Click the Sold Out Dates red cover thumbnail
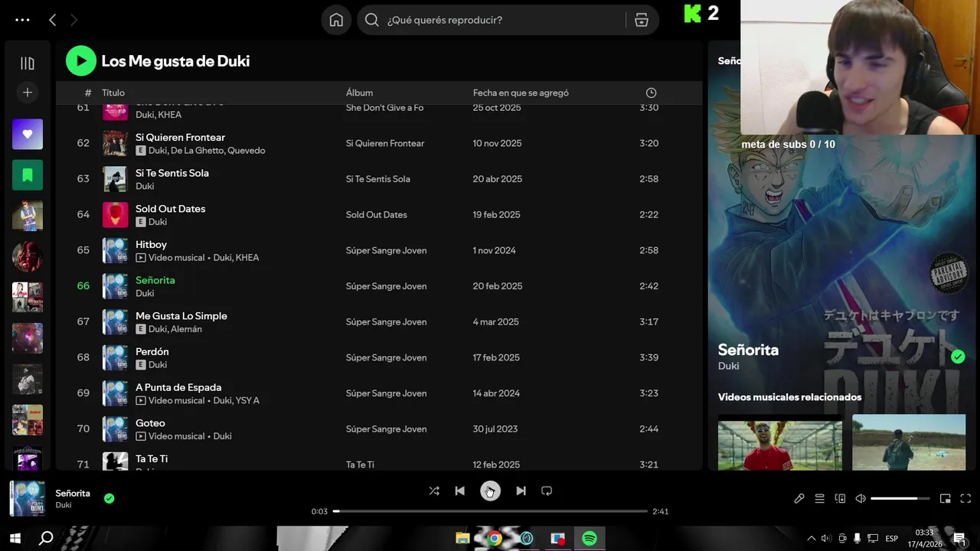This screenshot has height=551, width=980. click(116, 215)
